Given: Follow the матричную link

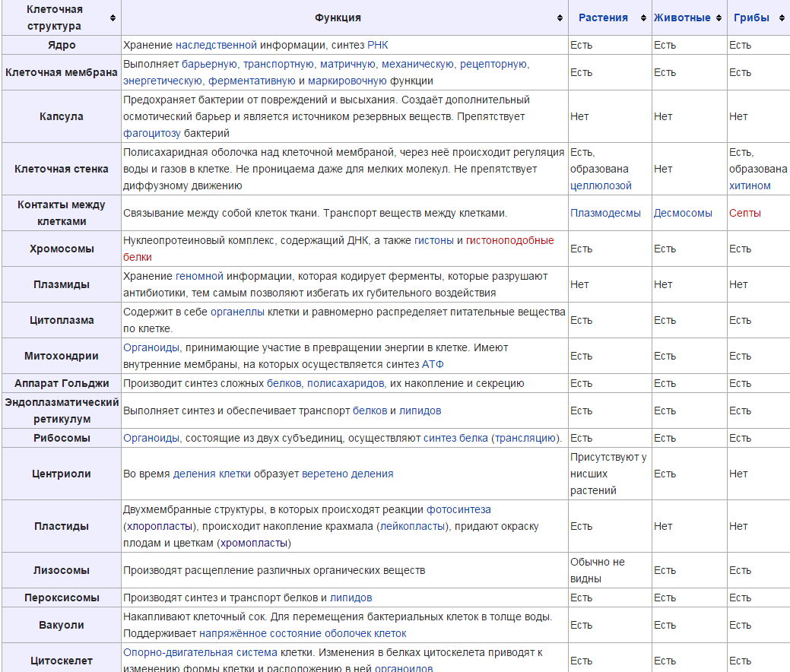Looking at the screenshot, I should pyautogui.click(x=347, y=64).
